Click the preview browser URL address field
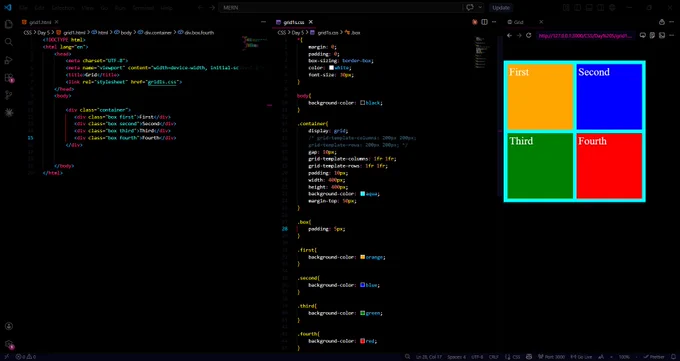 point(585,36)
